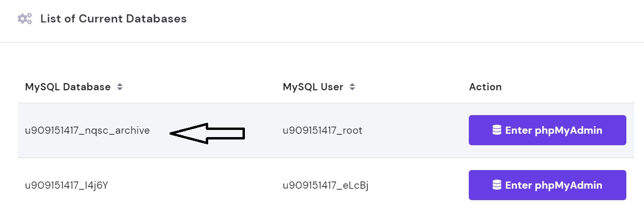Click the database icon in I4j6Y's phpMyAdmin button
644x214 pixels.
pyautogui.click(x=497, y=185)
